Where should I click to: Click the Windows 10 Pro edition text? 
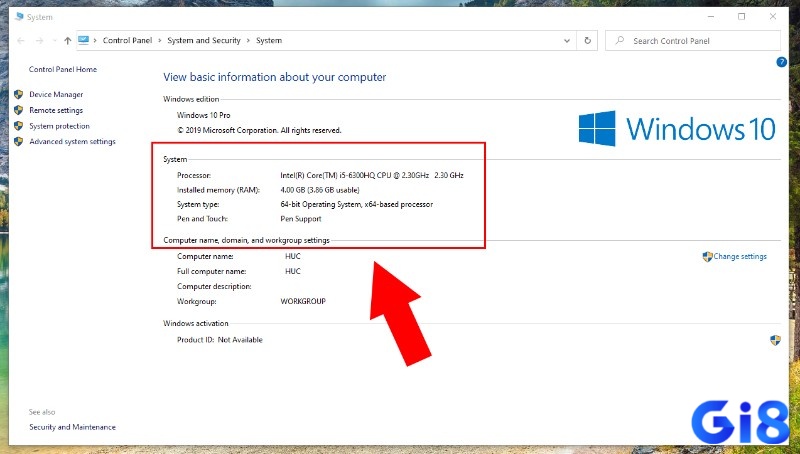(x=204, y=115)
